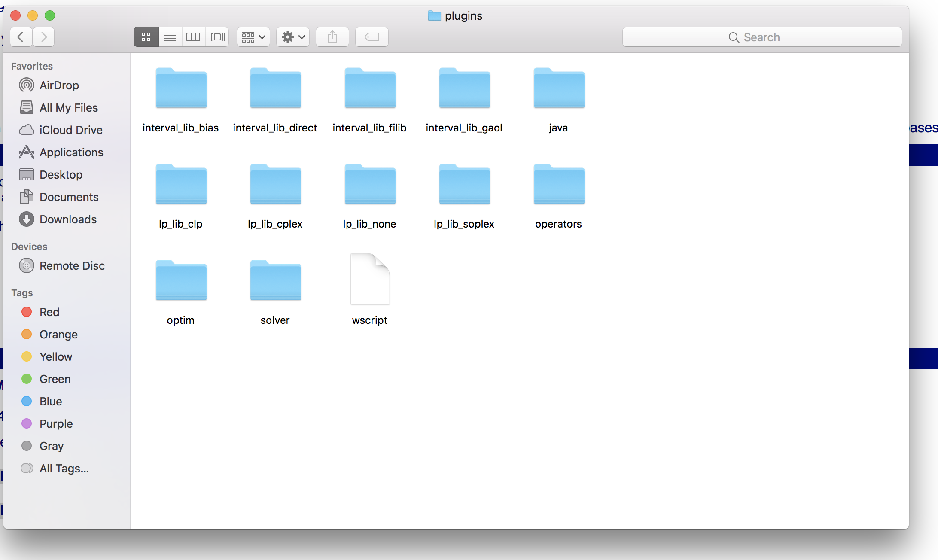Open iCloud Drive from the sidebar
This screenshot has height=560, width=938.
click(70, 130)
